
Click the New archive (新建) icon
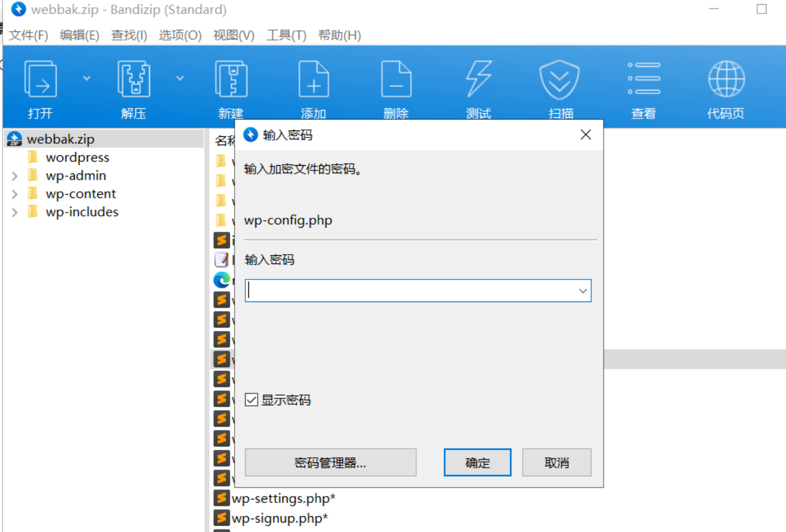pos(231,79)
